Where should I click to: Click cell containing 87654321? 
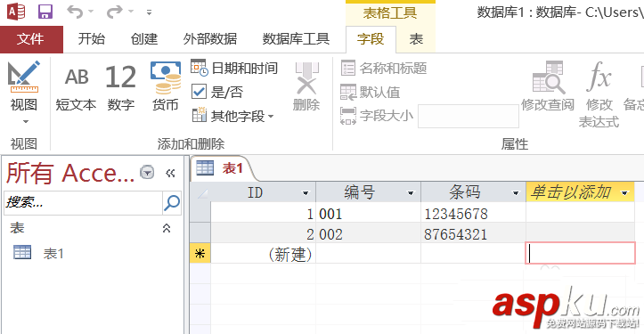[474, 233]
